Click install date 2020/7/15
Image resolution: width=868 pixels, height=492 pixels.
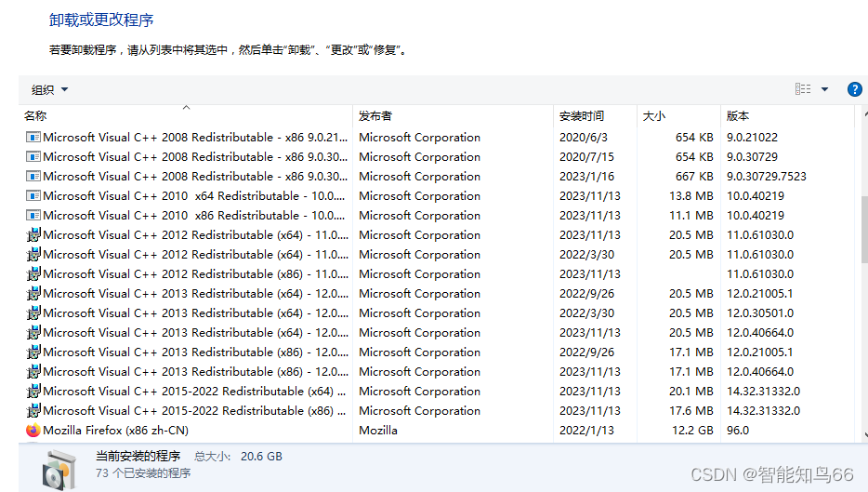586,157
